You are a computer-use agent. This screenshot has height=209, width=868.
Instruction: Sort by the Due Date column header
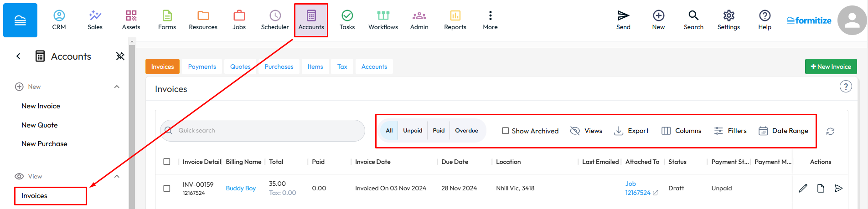click(455, 162)
